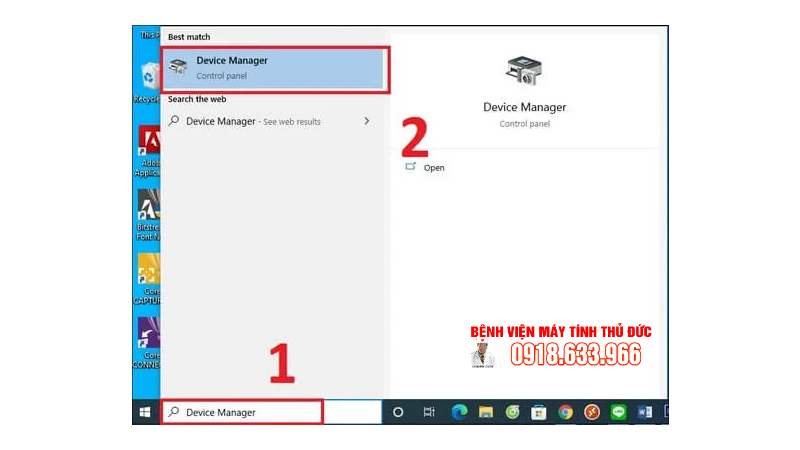Click the large Device Manager icon in preview
Screen dimensions: 800x450
point(524,71)
